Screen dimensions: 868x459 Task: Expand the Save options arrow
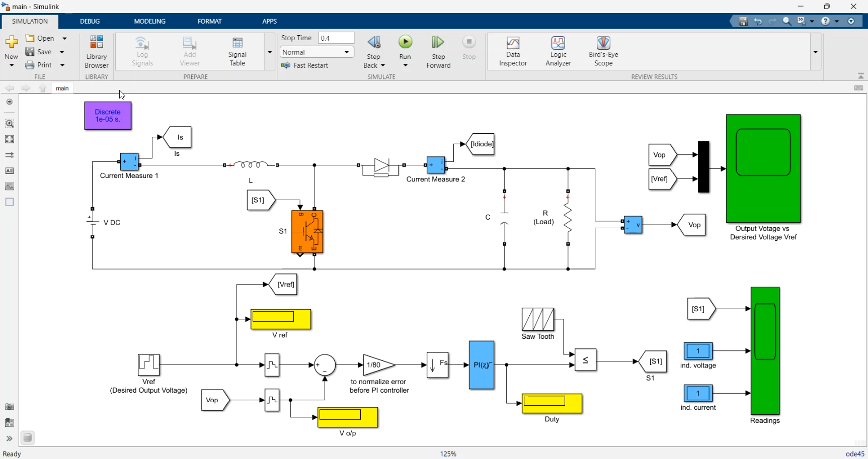[x=62, y=52]
